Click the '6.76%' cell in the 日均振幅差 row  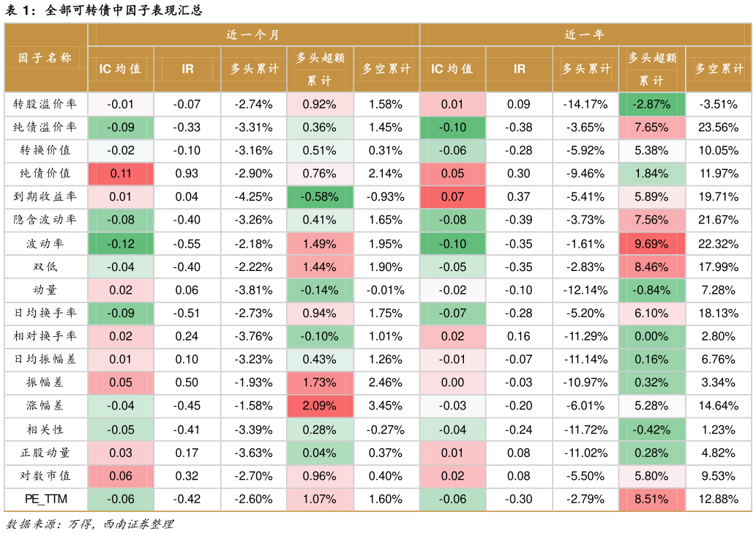coord(719,360)
